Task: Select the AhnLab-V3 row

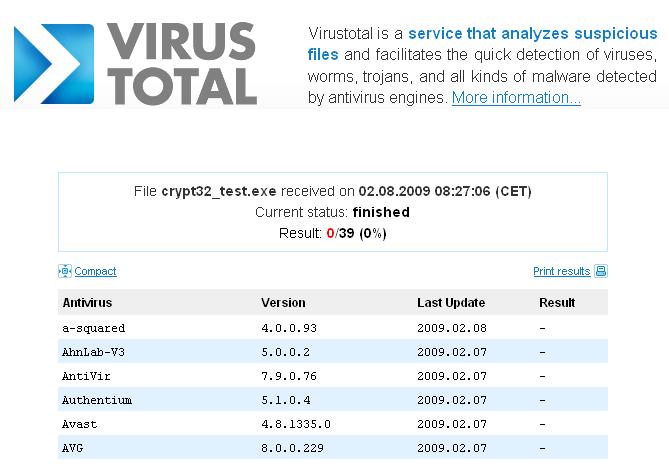Action: tap(96, 352)
